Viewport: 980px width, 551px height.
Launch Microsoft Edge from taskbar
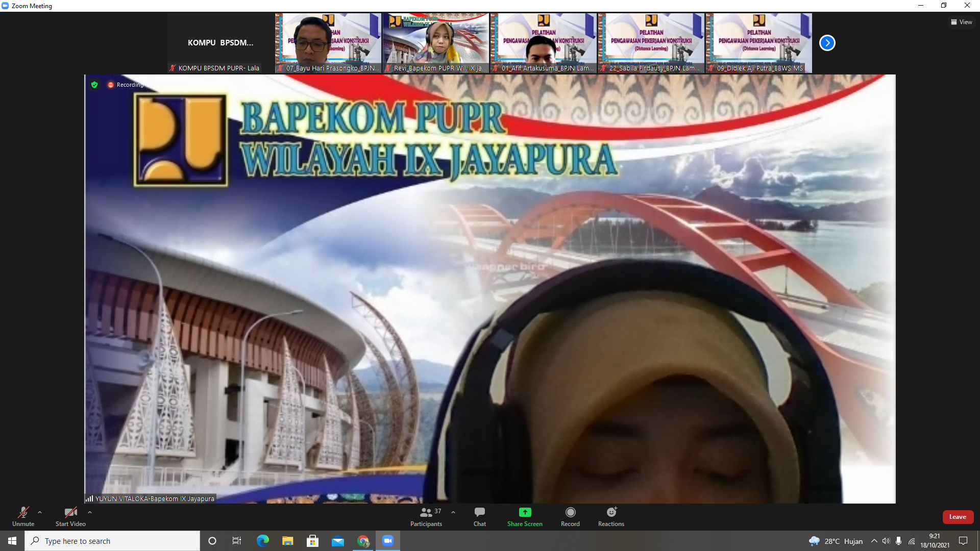click(x=262, y=541)
